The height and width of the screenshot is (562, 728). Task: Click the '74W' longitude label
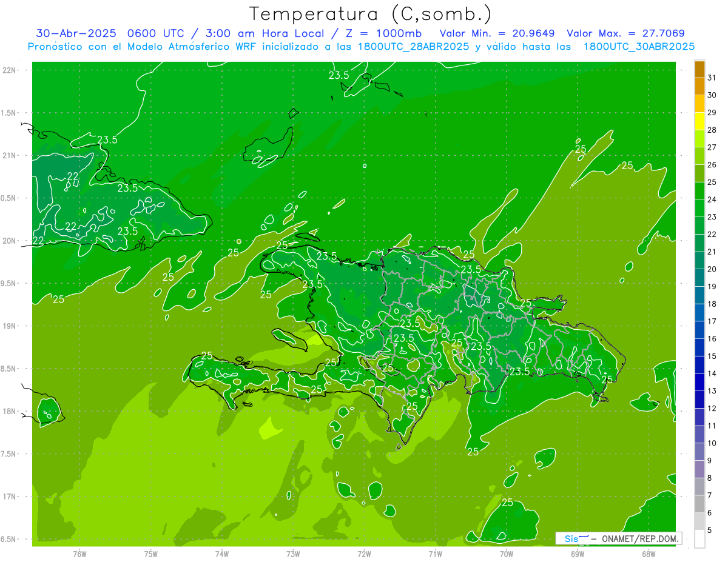point(221,554)
